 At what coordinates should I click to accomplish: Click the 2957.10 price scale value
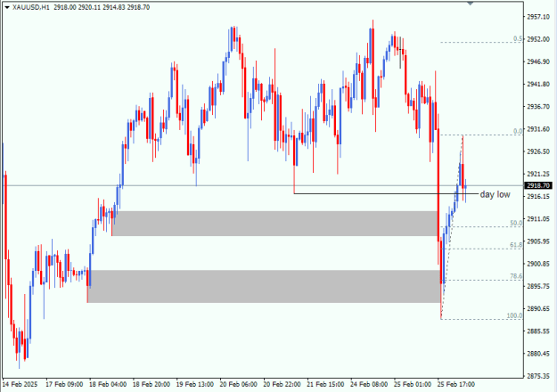pyautogui.click(x=538, y=17)
